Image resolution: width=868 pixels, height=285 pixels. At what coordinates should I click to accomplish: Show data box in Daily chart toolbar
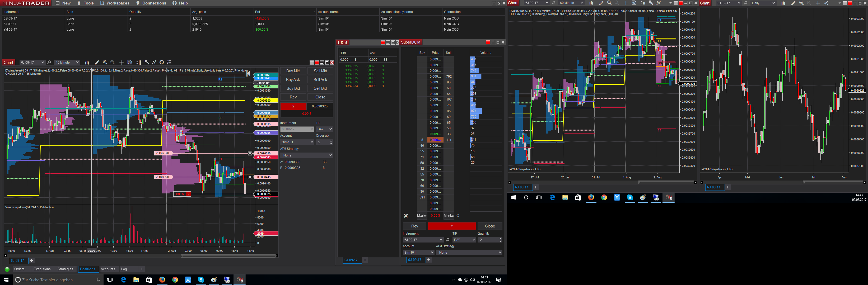click(x=826, y=3)
